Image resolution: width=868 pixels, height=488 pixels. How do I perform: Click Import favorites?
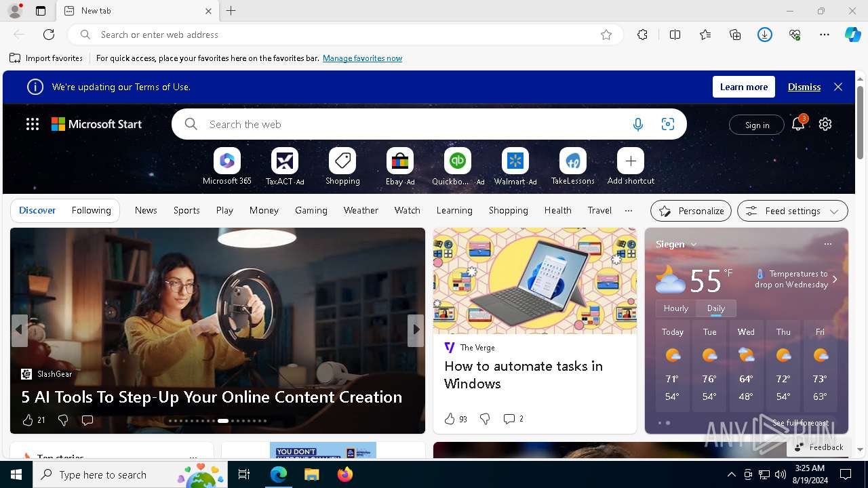pos(46,58)
